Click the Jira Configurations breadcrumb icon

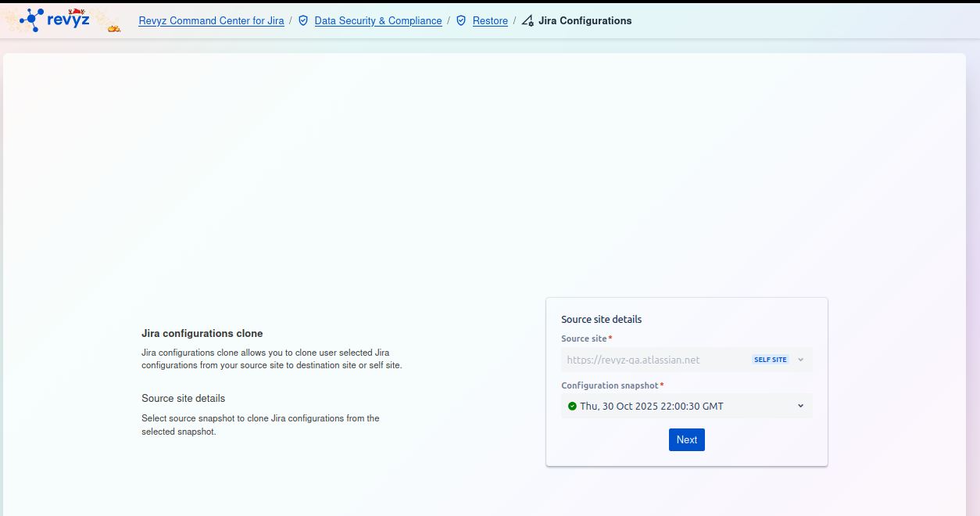pos(528,21)
